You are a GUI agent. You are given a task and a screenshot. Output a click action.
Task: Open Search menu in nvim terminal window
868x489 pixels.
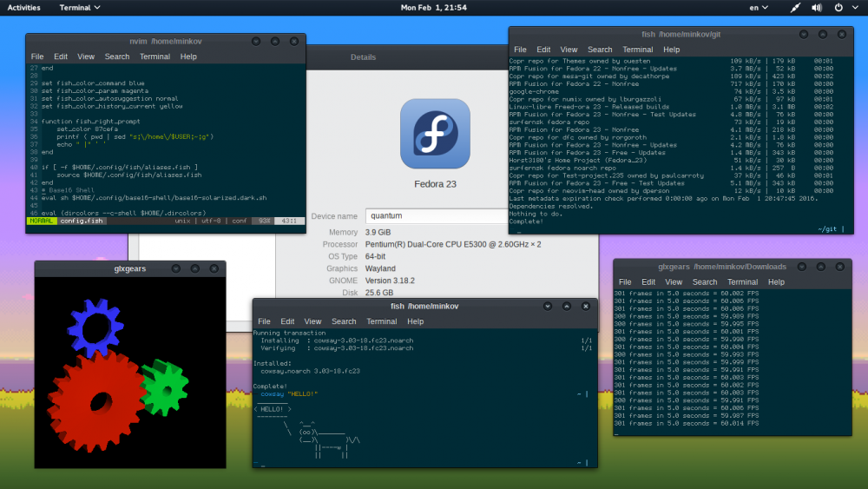point(117,56)
